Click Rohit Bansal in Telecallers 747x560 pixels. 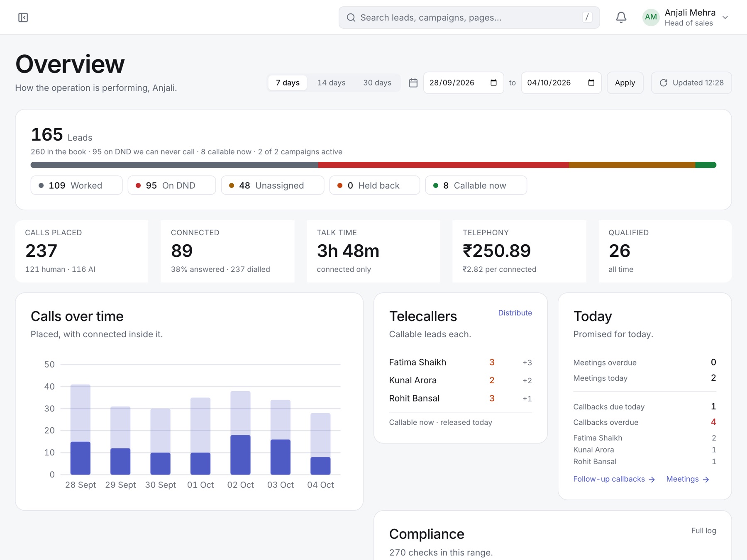point(414,398)
